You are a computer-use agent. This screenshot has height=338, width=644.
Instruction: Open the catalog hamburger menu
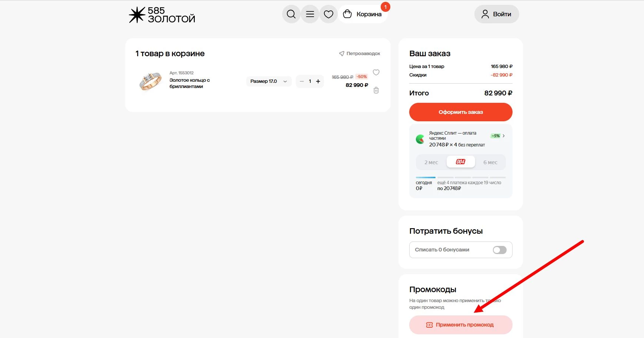pyautogui.click(x=310, y=14)
